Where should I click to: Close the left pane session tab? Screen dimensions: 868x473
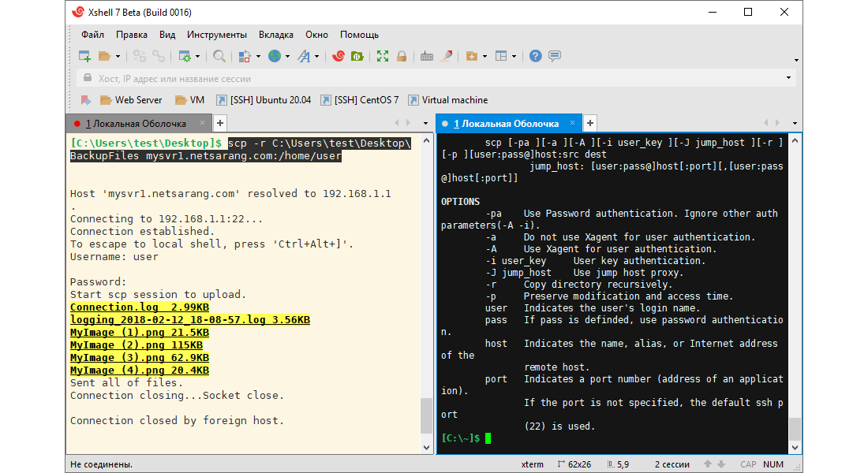(202, 123)
